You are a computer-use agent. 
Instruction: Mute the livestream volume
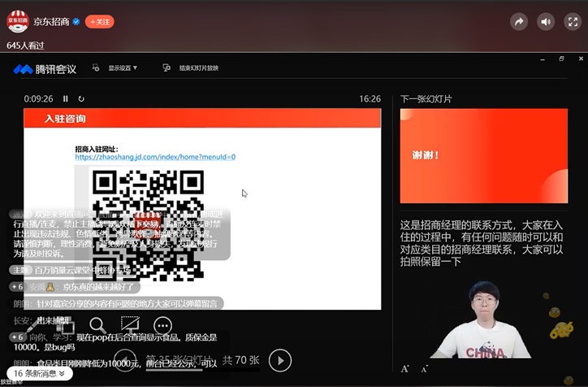pos(546,22)
